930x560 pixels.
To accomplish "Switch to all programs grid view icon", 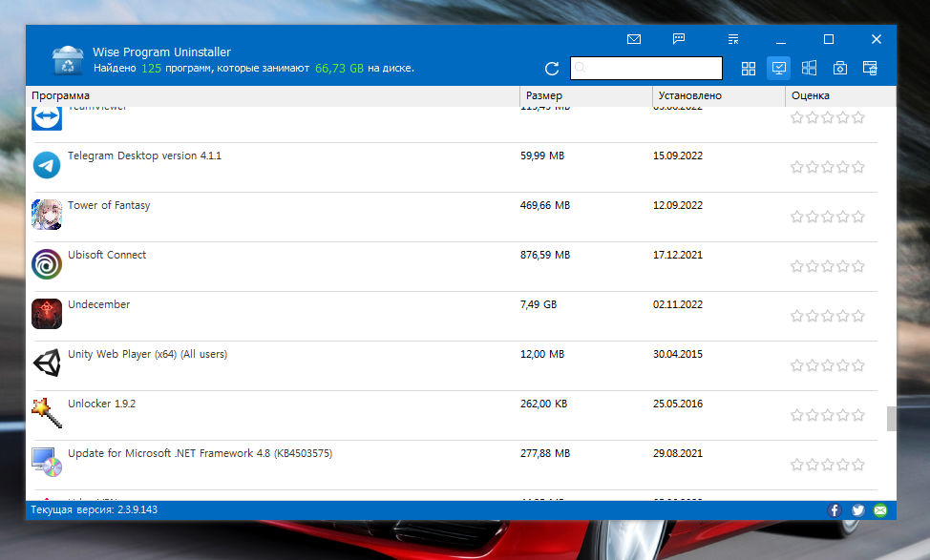I will (749, 68).
